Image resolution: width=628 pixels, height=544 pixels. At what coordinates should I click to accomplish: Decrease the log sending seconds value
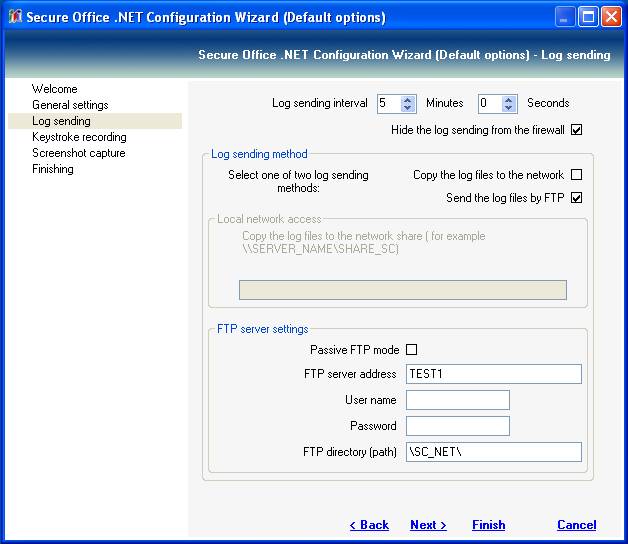pyautogui.click(x=509, y=108)
